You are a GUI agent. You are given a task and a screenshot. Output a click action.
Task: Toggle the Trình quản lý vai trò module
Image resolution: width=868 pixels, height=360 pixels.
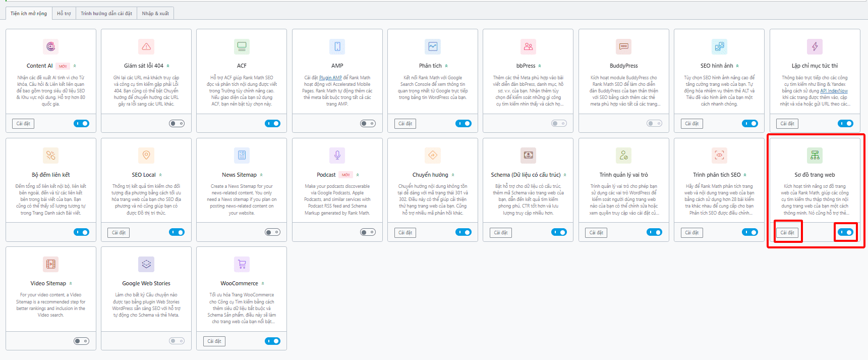[655, 232]
